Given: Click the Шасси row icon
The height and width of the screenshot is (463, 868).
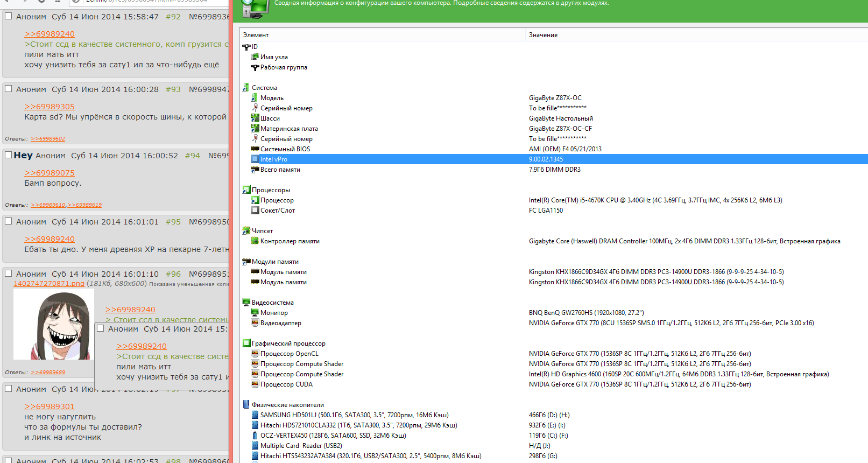Looking at the screenshot, I should (255, 118).
